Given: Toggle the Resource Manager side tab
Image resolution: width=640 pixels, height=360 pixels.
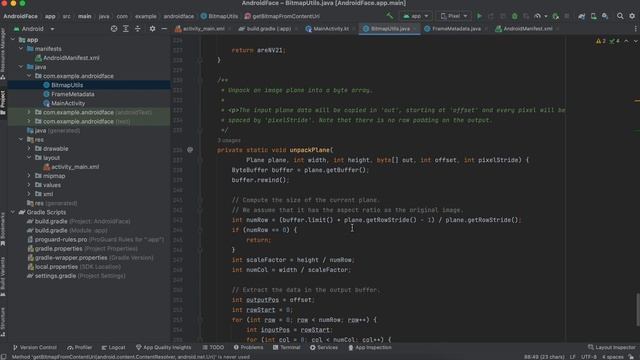Looking at the screenshot, I should click(x=3, y=54).
